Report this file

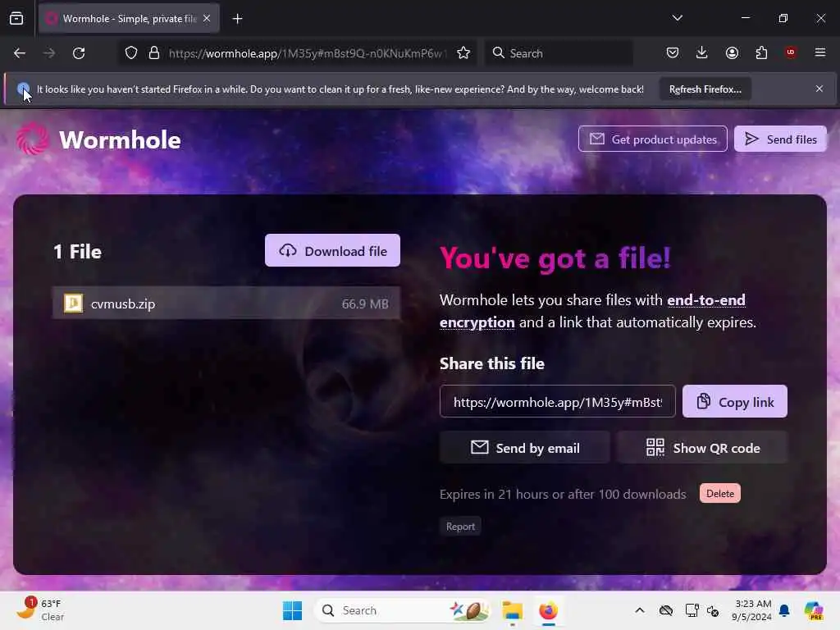(460, 527)
